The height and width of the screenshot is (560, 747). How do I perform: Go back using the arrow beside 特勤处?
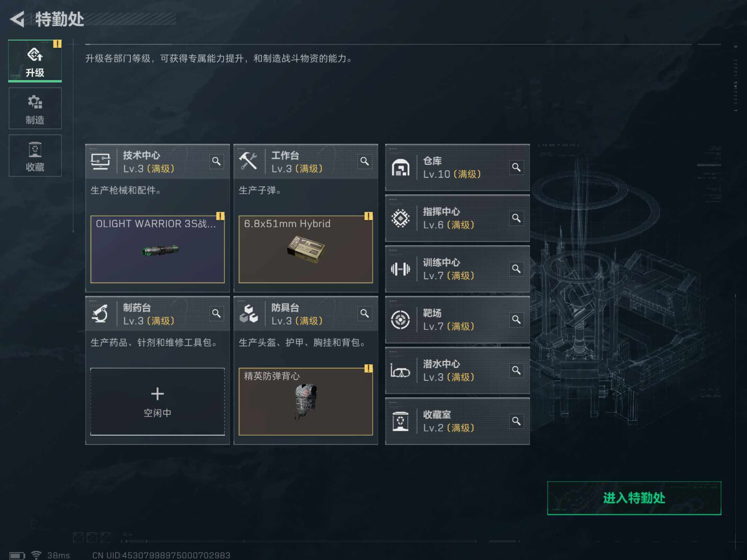pyautogui.click(x=17, y=19)
